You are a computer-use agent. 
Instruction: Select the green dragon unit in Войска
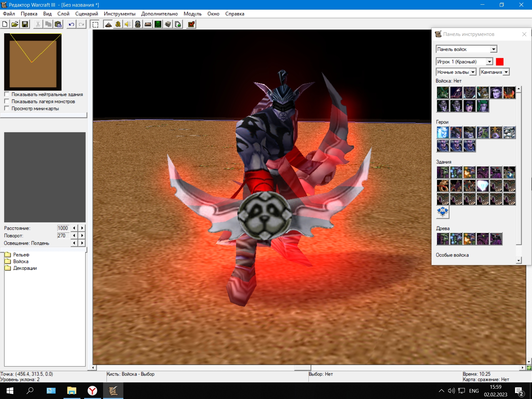pyautogui.click(x=443, y=93)
